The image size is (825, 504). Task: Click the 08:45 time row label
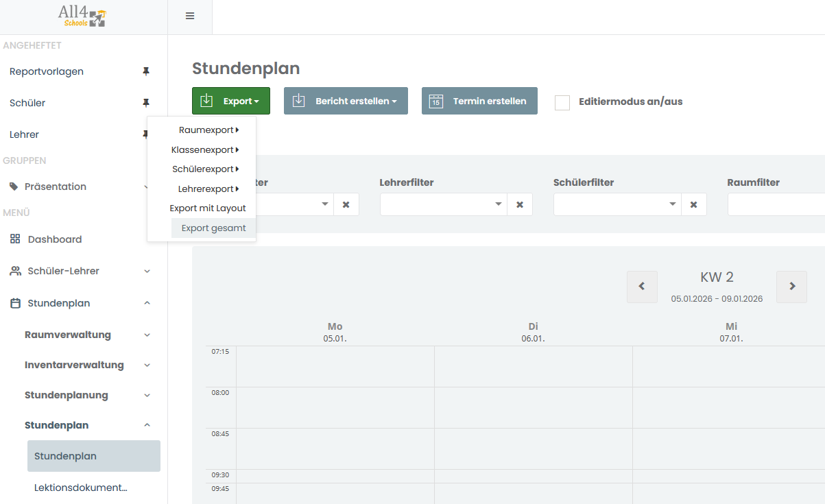tap(220, 433)
